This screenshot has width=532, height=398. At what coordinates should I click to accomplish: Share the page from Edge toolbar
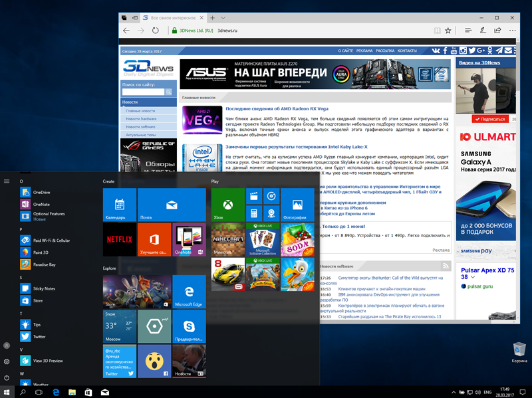click(497, 31)
